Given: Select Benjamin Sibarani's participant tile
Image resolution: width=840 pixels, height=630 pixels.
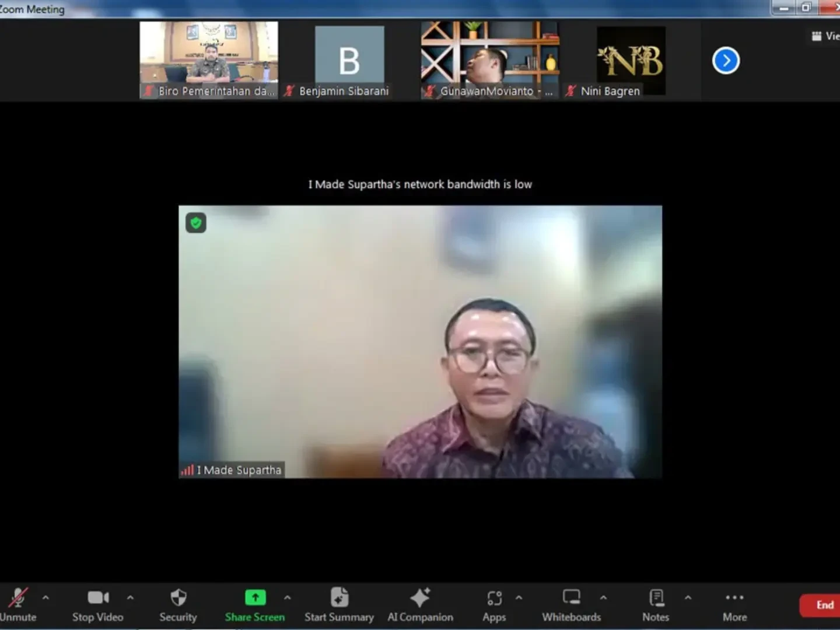Looking at the screenshot, I should pos(349,60).
